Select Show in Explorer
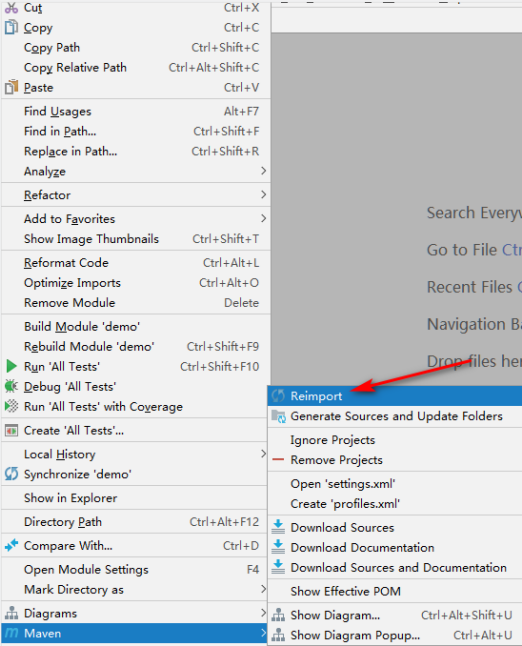The width and height of the screenshot is (522, 646). tap(136, 498)
